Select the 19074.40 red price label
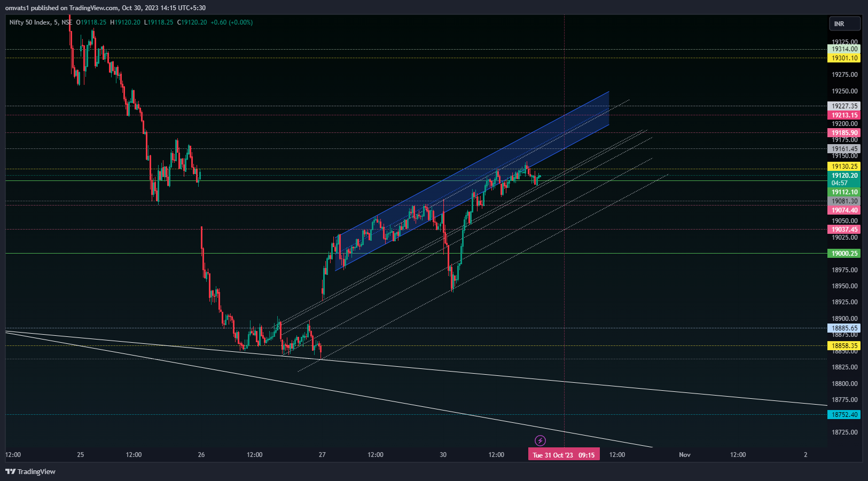 point(844,210)
